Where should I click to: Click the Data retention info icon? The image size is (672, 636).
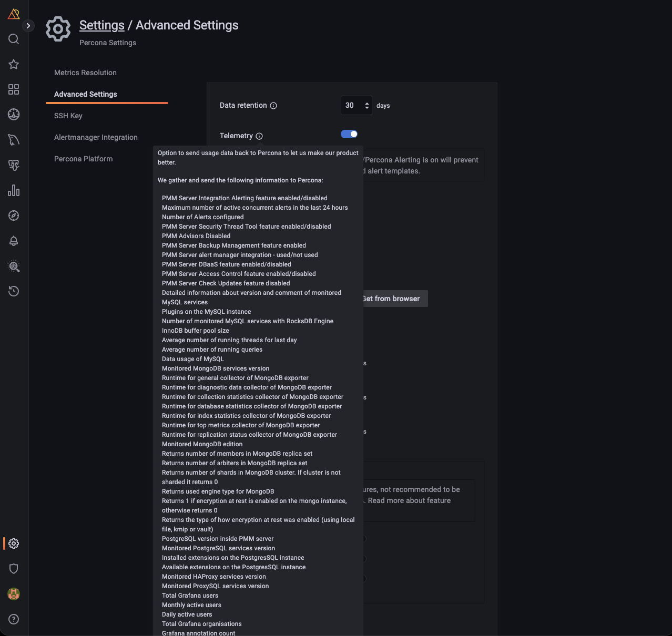273,106
